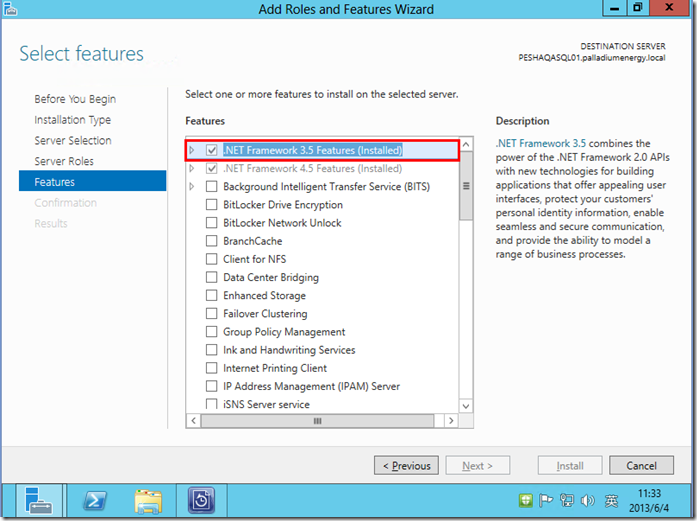697x521 pixels.
Task: Click the speaker volume icon
Action: tap(588, 501)
